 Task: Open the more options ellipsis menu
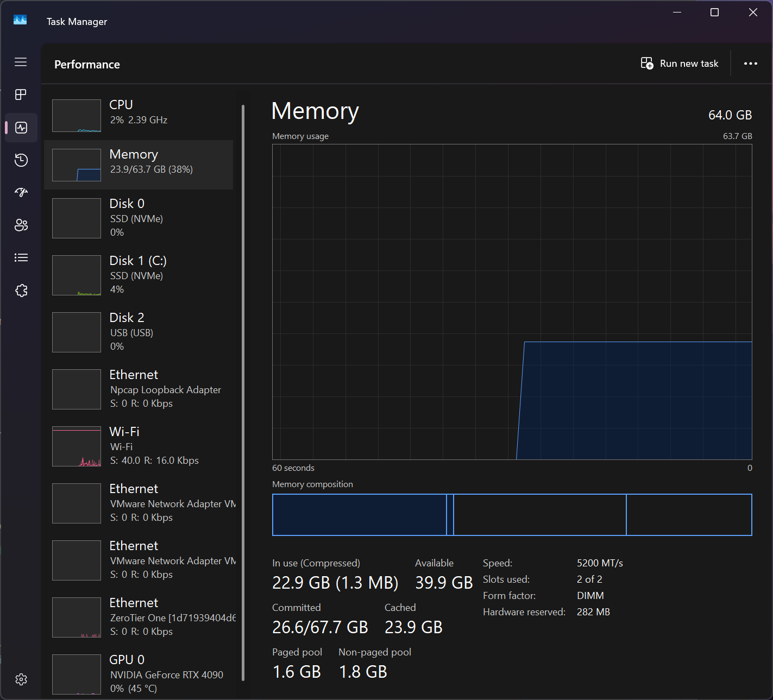751,64
